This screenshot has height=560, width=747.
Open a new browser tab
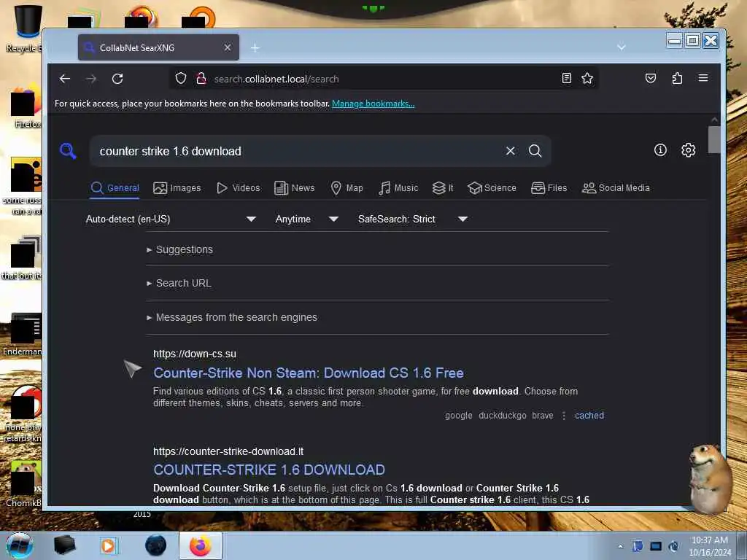(255, 47)
